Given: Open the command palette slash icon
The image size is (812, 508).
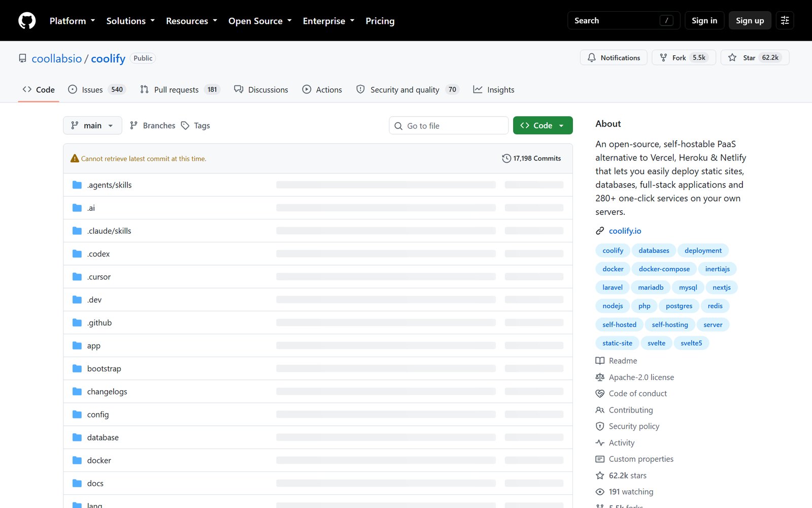Looking at the screenshot, I should point(666,20).
